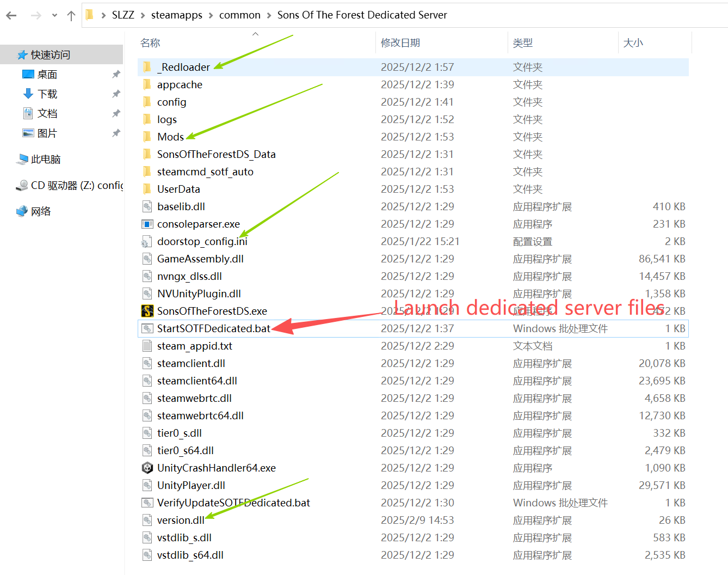The height and width of the screenshot is (575, 728).
Task: Navigate to steamapps in the address bar
Action: [x=177, y=15]
